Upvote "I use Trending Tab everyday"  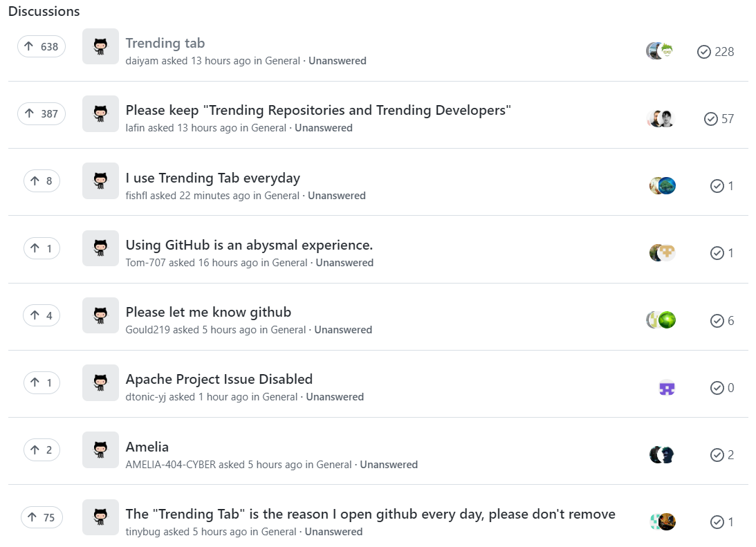42,181
